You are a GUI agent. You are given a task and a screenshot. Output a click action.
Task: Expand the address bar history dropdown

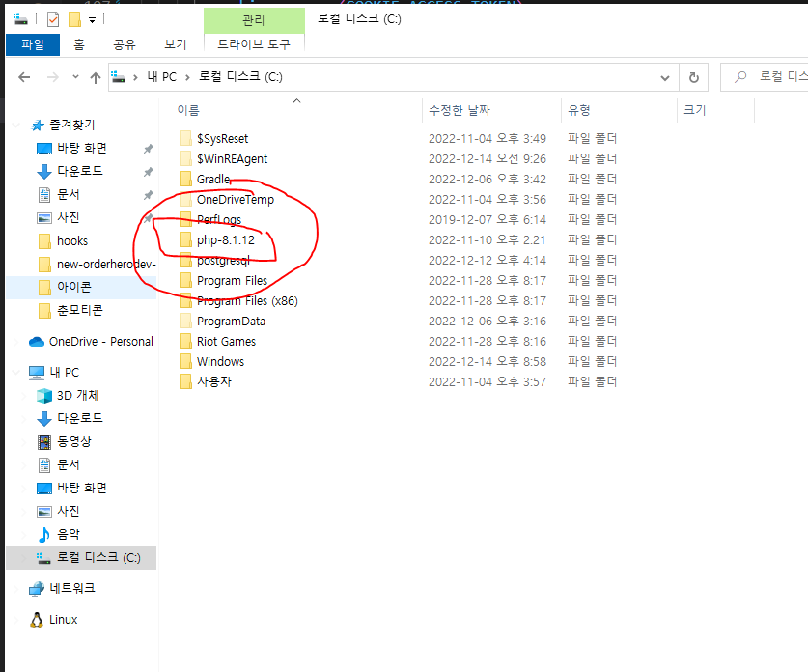click(x=665, y=78)
